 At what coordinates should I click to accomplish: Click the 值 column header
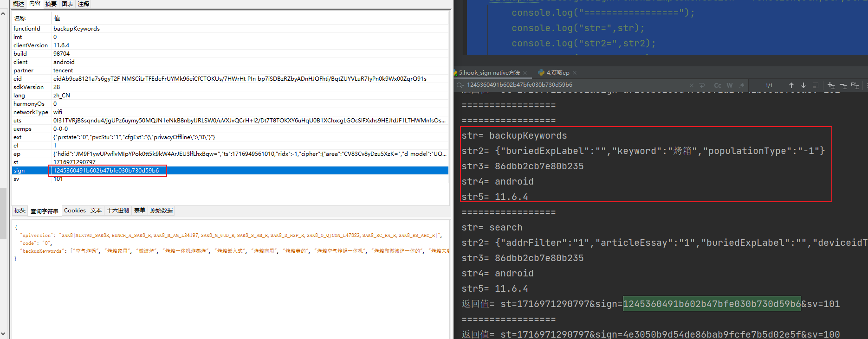click(250, 18)
